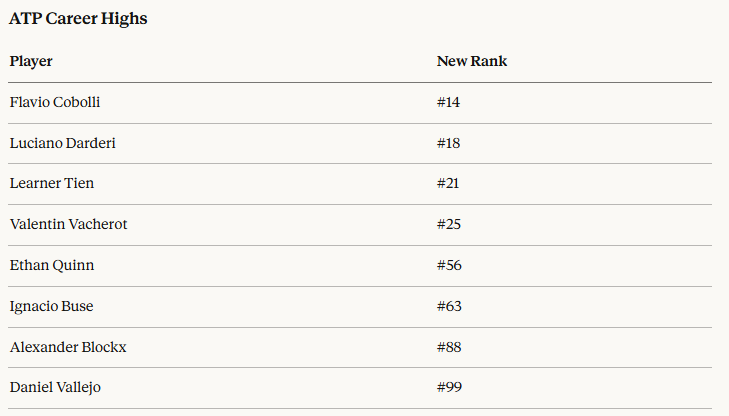Select the #21 rank value

[449, 184]
